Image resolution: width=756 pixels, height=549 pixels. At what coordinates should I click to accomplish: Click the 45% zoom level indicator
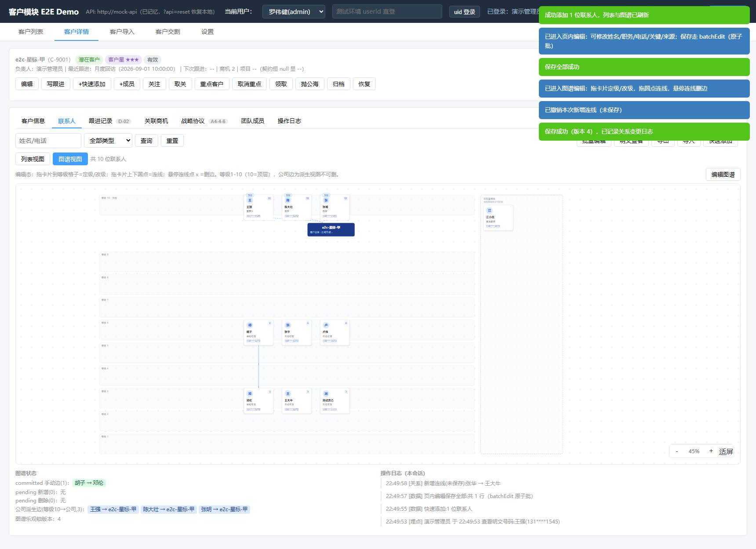(x=694, y=451)
